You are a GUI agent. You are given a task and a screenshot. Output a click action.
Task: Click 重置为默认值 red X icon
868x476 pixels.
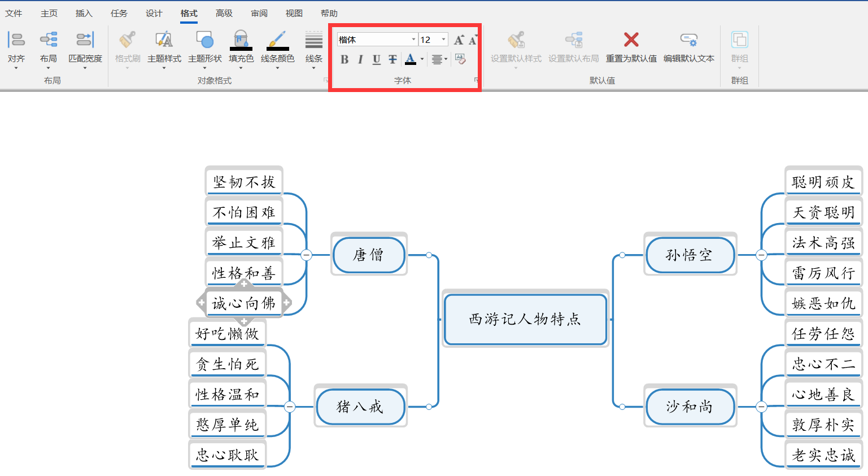(x=631, y=40)
